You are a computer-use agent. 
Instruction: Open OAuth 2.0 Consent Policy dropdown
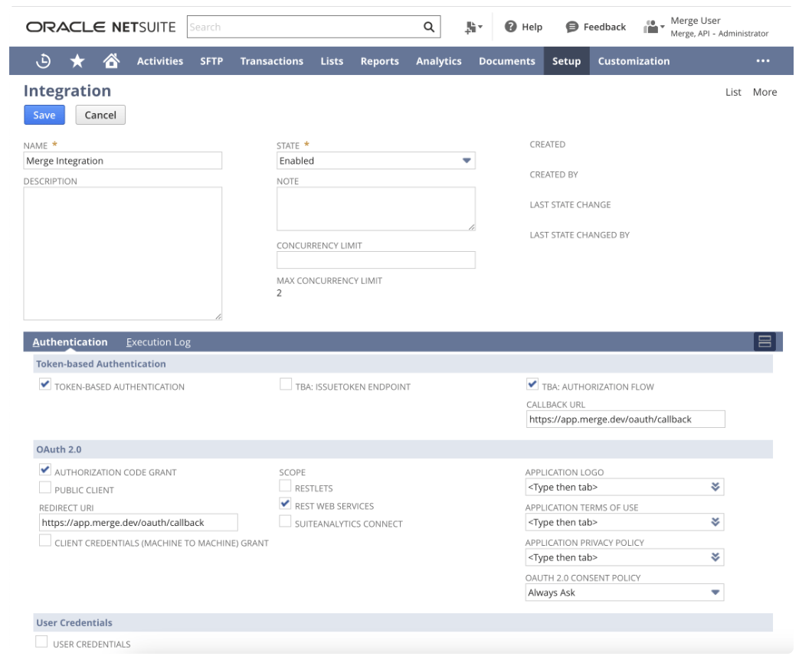(x=624, y=593)
